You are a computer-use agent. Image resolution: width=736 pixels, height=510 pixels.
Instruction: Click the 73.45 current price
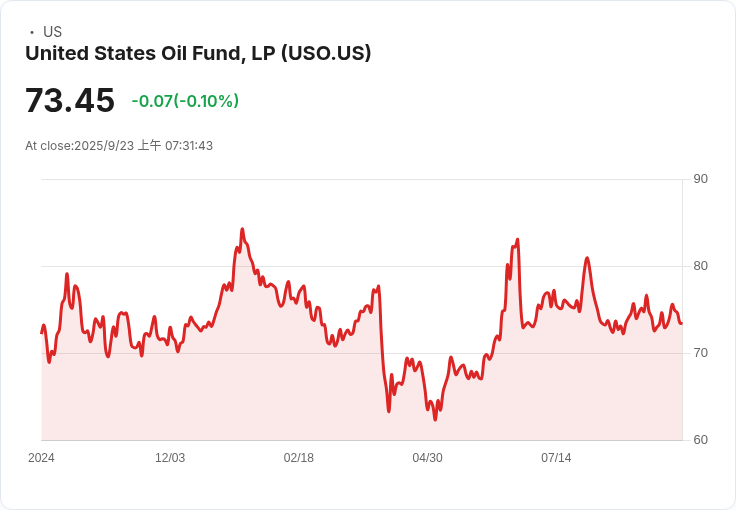[x=70, y=100]
